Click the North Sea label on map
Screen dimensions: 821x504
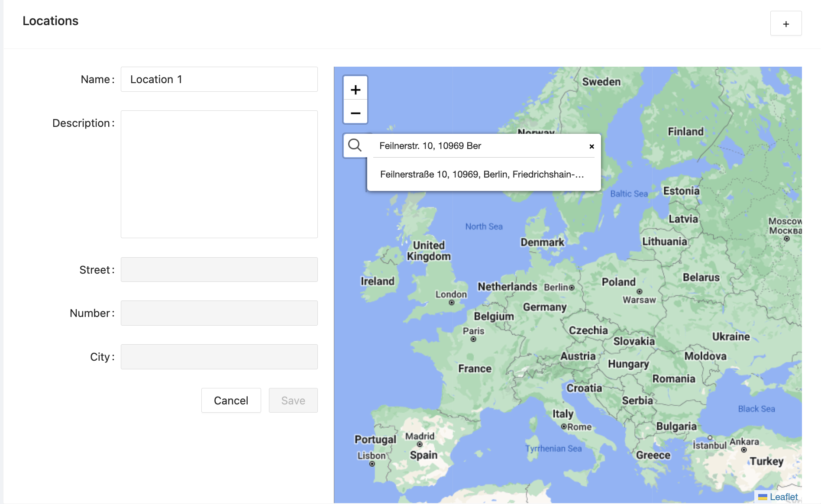484,226
